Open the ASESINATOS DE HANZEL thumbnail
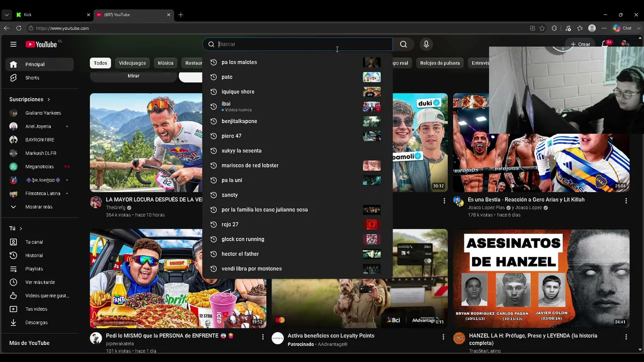644x362 pixels. pyautogui.click(x=541, y=279)
